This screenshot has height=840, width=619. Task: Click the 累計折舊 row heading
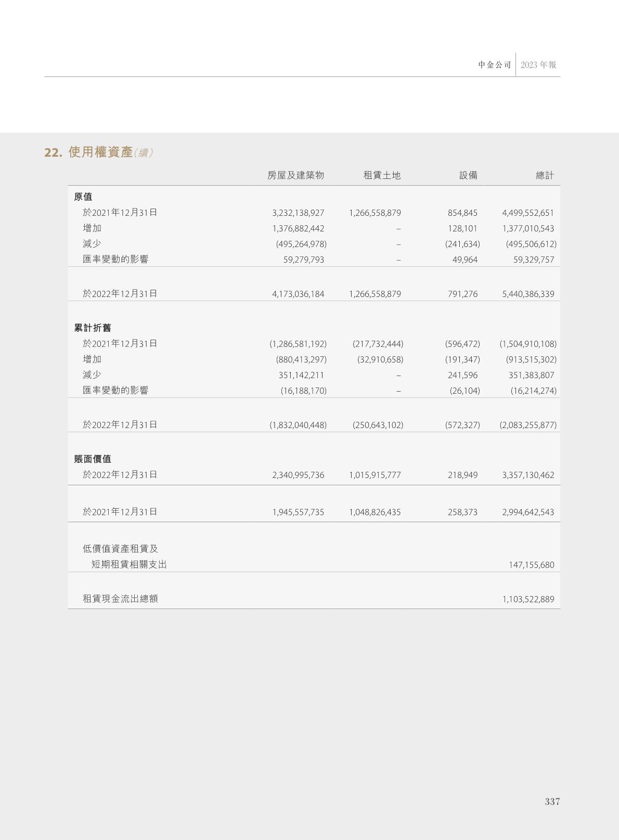coord(93,328)
